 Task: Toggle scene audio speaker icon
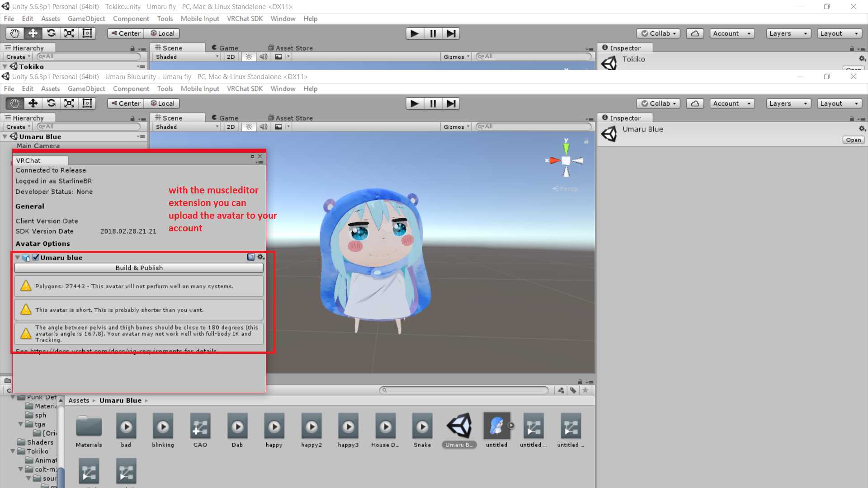pos(263,127)
